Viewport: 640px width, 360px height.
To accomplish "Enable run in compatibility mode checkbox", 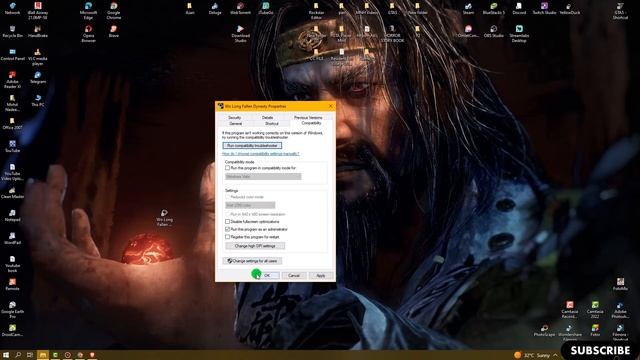I will tap(227, 168).
